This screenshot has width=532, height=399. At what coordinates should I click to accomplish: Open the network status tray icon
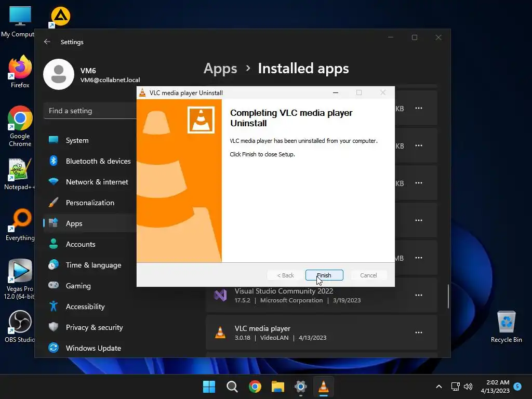point(455,387)
